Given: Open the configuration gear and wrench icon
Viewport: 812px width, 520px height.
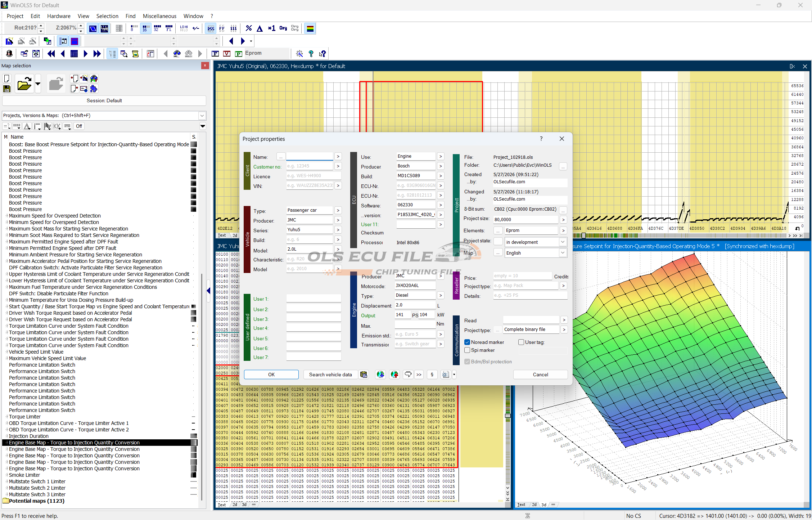Looking at the screenshot, I should [x=299, y=54].
